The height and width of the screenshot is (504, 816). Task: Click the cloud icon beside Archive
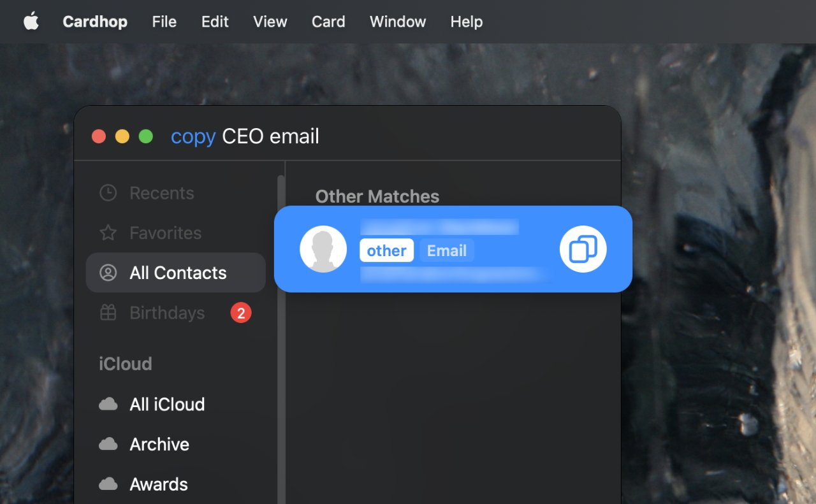click(x=108, y=444)
